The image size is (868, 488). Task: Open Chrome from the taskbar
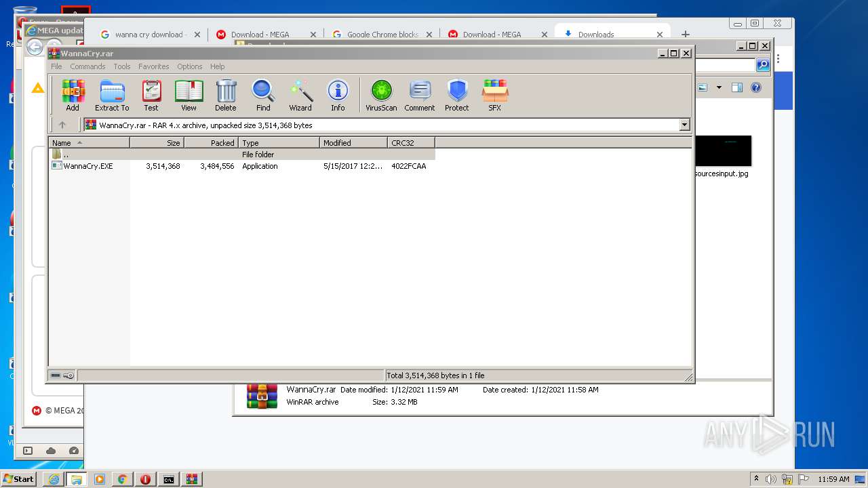click(x=122, y=479)
